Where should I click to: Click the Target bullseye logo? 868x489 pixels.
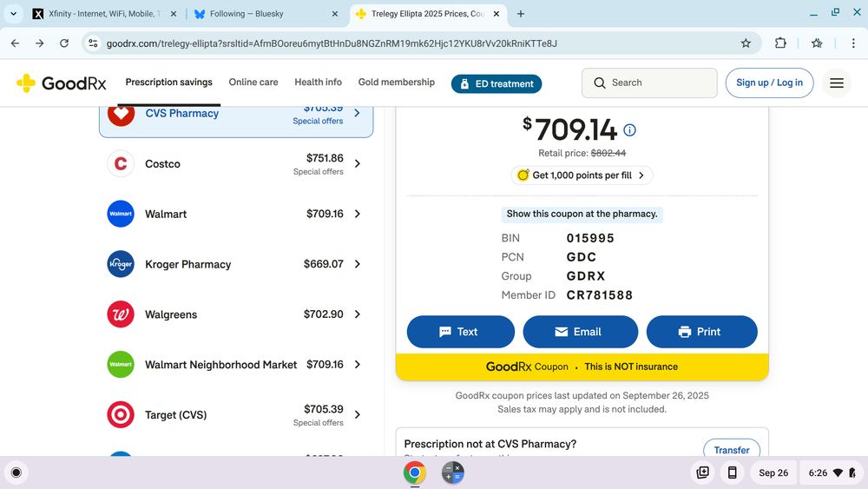coord(121,415)
